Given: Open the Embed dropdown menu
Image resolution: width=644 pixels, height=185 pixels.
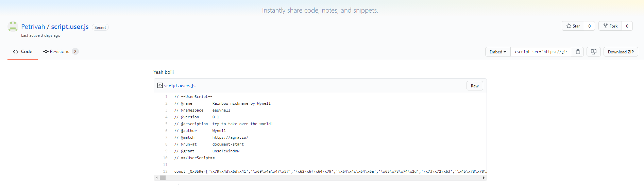Looking at the screenshot, I should coord(498,52).
